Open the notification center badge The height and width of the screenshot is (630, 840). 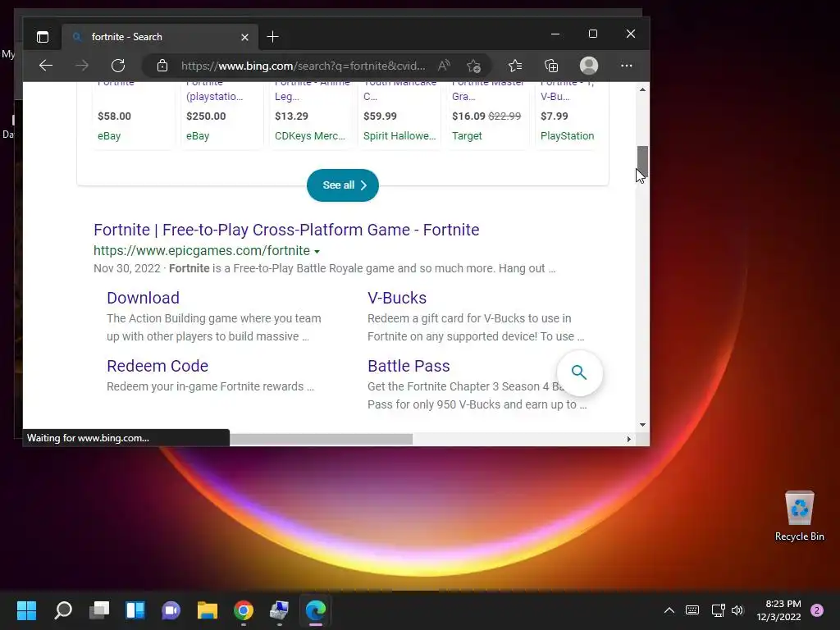tap(817, 610)
